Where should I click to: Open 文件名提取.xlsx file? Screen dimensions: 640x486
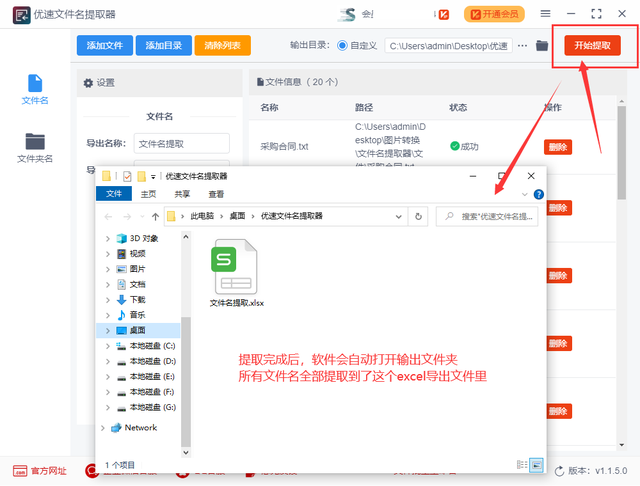236,272
